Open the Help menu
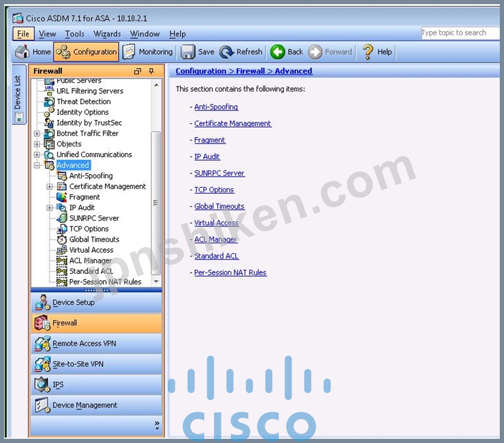Screen dimensions: 504x443 pyautogui.click(x=177, y=34)
